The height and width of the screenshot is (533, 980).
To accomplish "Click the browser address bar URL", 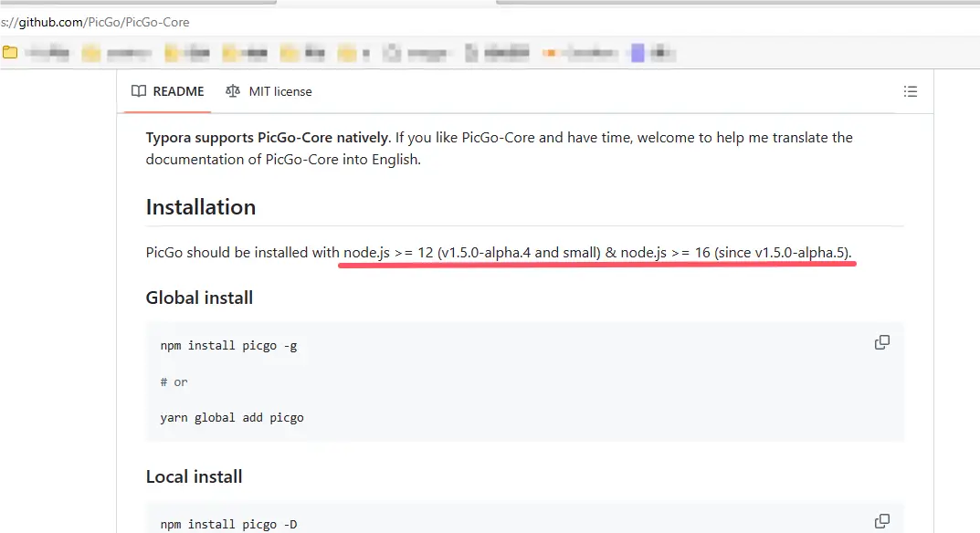I will coord(95,23).
